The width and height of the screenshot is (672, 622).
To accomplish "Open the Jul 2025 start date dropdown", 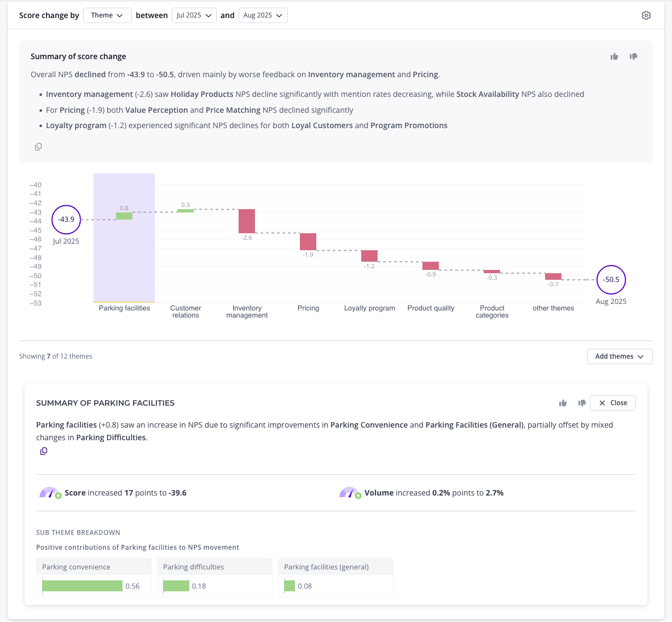I will [x=194, y=15].
